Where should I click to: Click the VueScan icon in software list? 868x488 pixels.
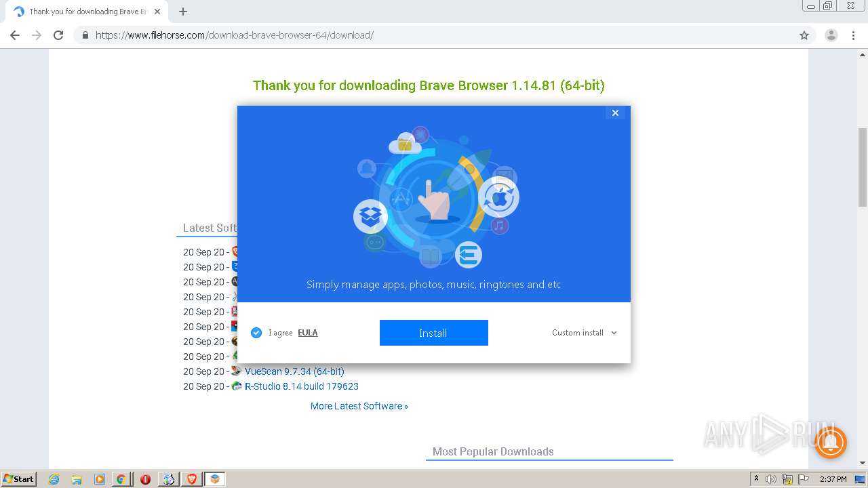(237, 371)
